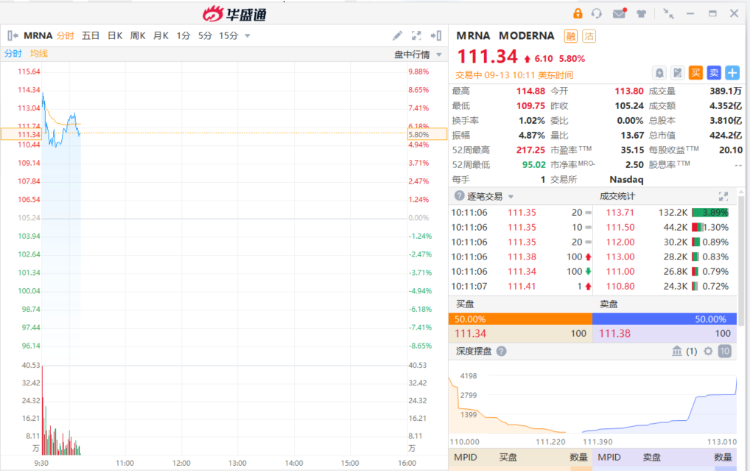Viewport: 750px width, 471px height.
Task: Click the 华盛通 logo
Action: coord(234,14)
